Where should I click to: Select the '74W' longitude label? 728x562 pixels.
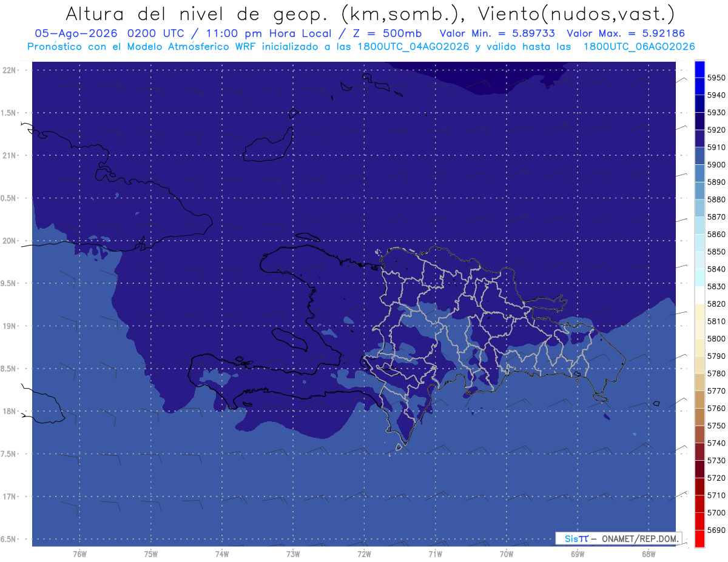click(x=221, y=554)
